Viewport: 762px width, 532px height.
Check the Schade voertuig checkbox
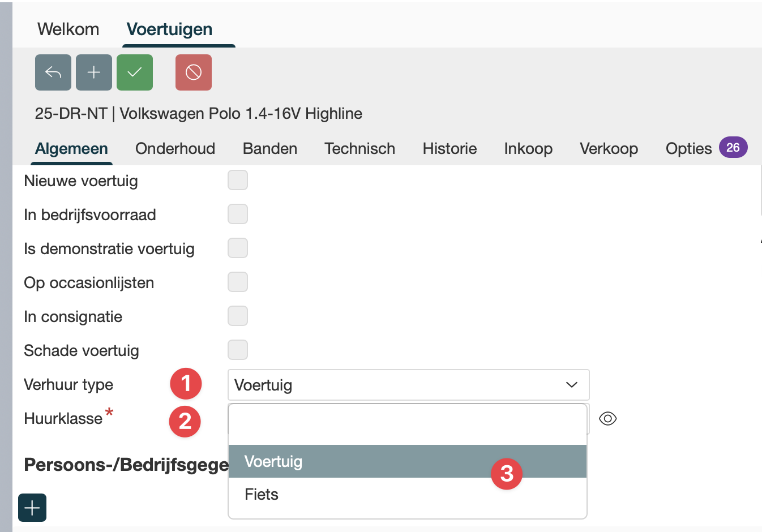238,350
